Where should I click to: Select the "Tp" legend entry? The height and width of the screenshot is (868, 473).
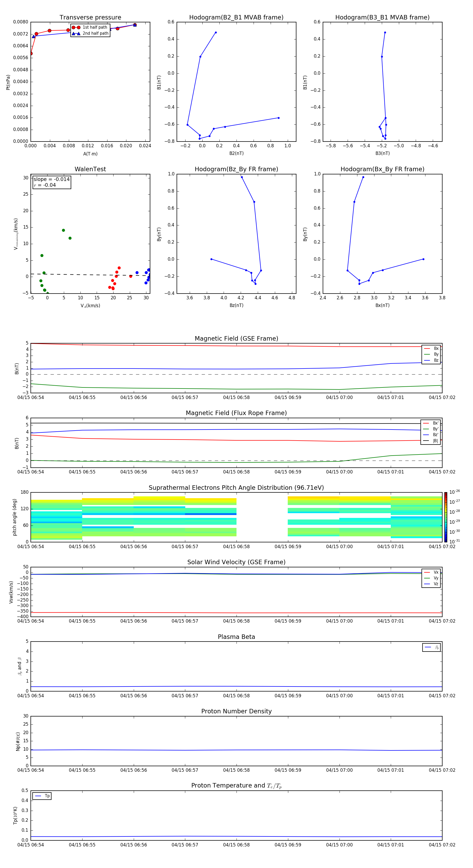[42, 796]
